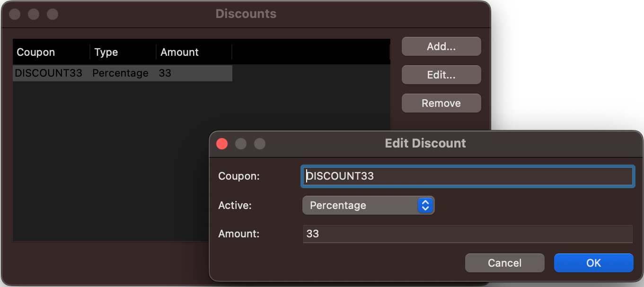Image resolution: width=644 pixels, height=287 pixels.
Task: Close Edit Discount with the red button
Action: [222, 143]
